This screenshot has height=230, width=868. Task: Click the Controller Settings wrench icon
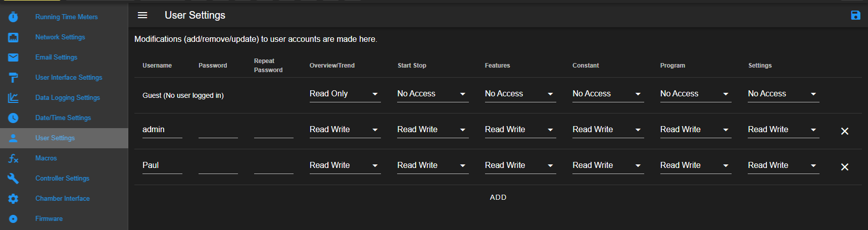pos(13,179)
